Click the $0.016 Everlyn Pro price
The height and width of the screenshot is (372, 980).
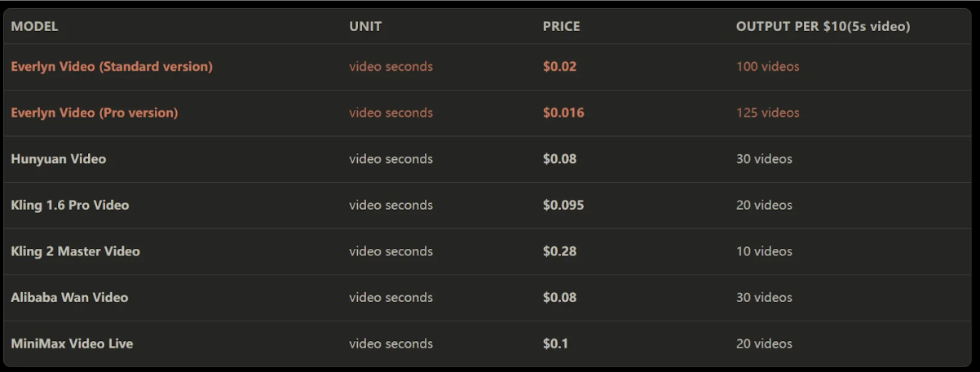pos(563,113)
